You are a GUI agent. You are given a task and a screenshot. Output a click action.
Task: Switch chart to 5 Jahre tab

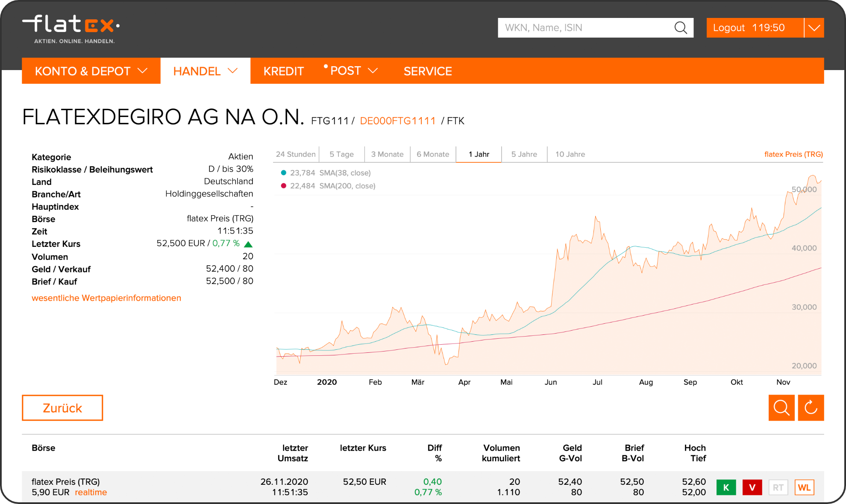point(524,154)
